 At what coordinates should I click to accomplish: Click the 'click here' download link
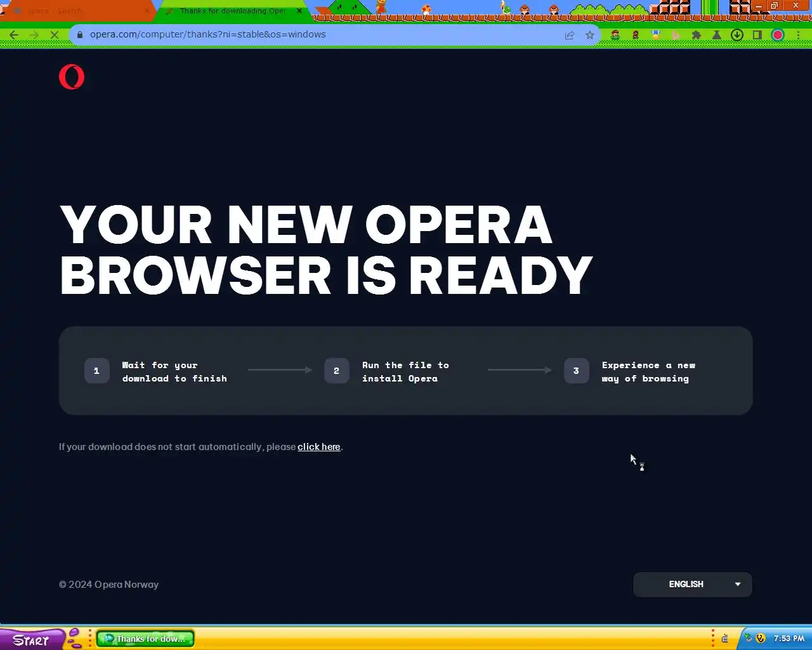pos(319,447)
